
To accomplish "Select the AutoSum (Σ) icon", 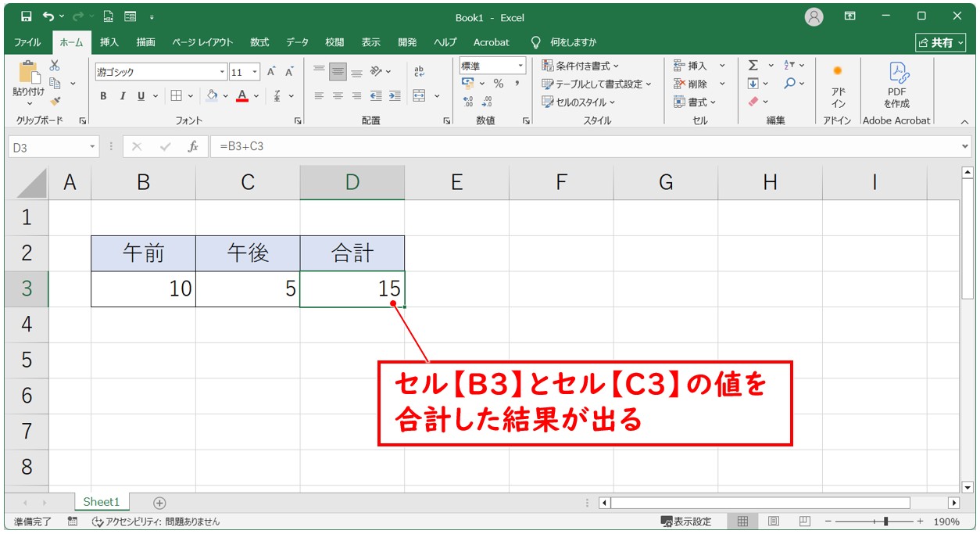I will [752, 66].
